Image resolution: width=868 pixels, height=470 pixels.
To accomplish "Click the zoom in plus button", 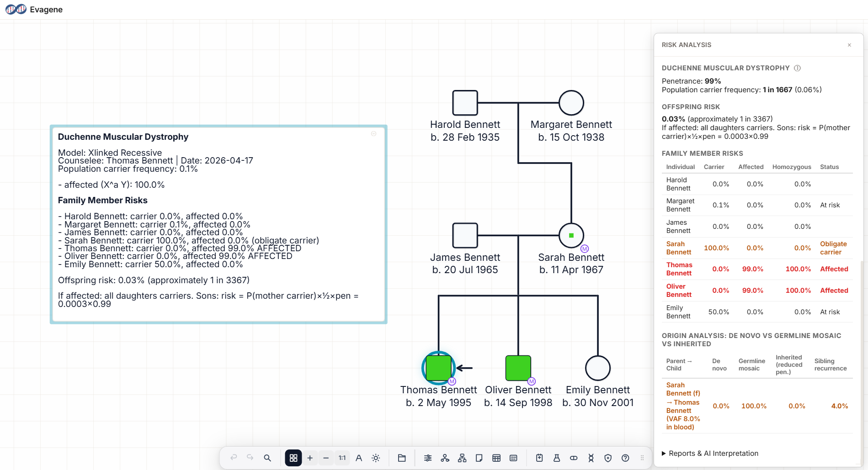I will [x=310, y=458].
